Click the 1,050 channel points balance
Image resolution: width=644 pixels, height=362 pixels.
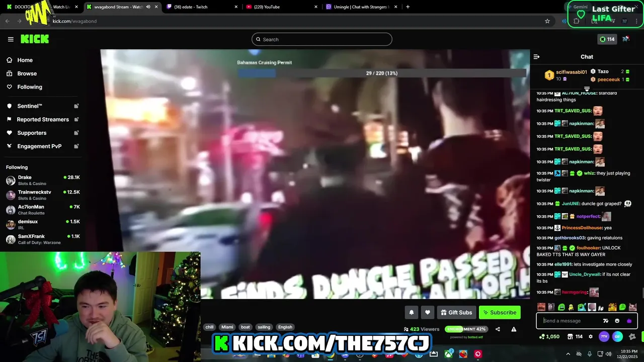[x=549, y=336]
